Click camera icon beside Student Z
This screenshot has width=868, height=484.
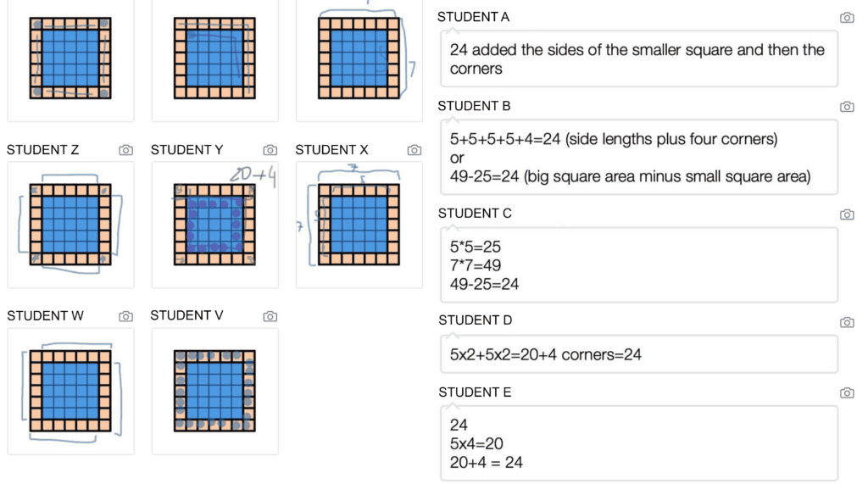[x=125, y=150]
